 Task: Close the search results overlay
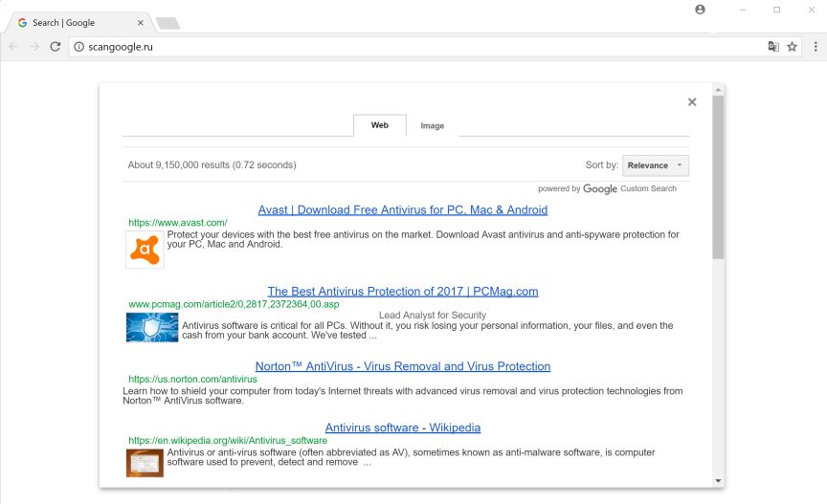[692, 102]
